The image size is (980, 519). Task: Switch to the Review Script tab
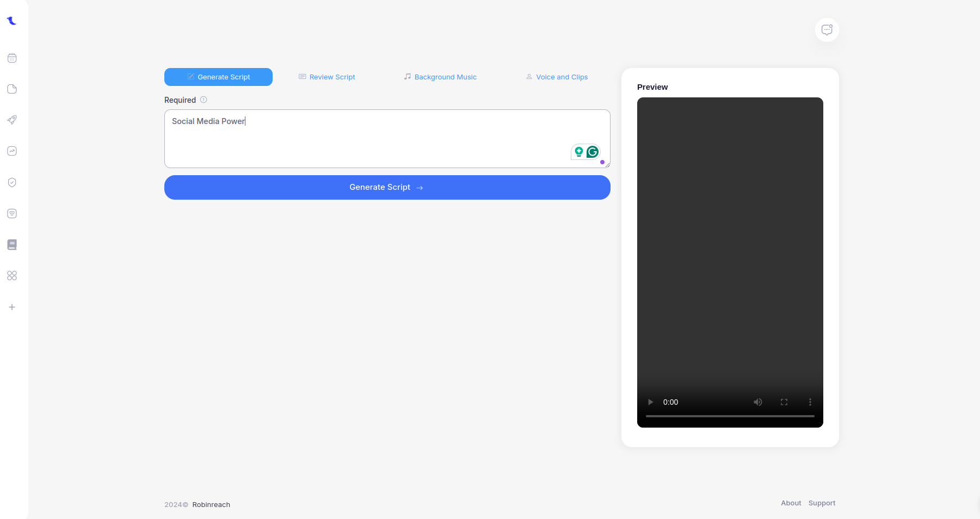pyautogui.click(x=327, y=77)
